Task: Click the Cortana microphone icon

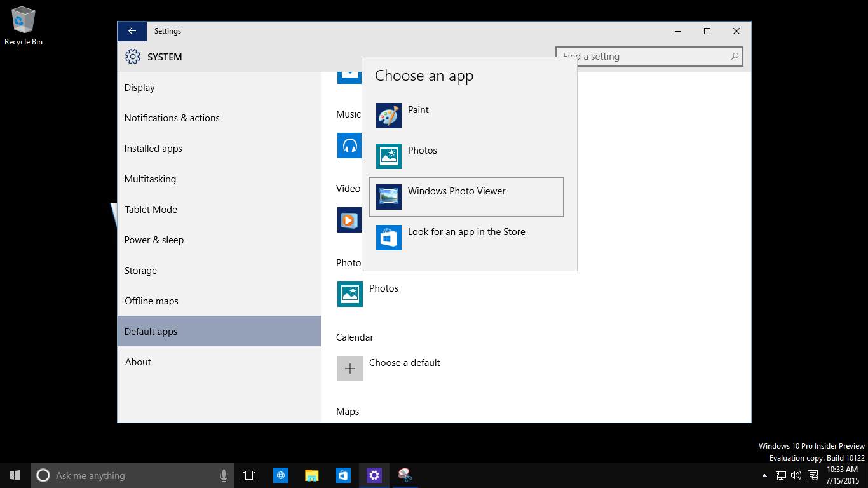Action: click(x=224, y=475)
